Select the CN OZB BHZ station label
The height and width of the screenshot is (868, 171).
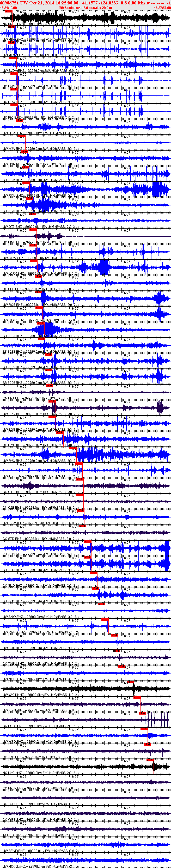(39, 507)
